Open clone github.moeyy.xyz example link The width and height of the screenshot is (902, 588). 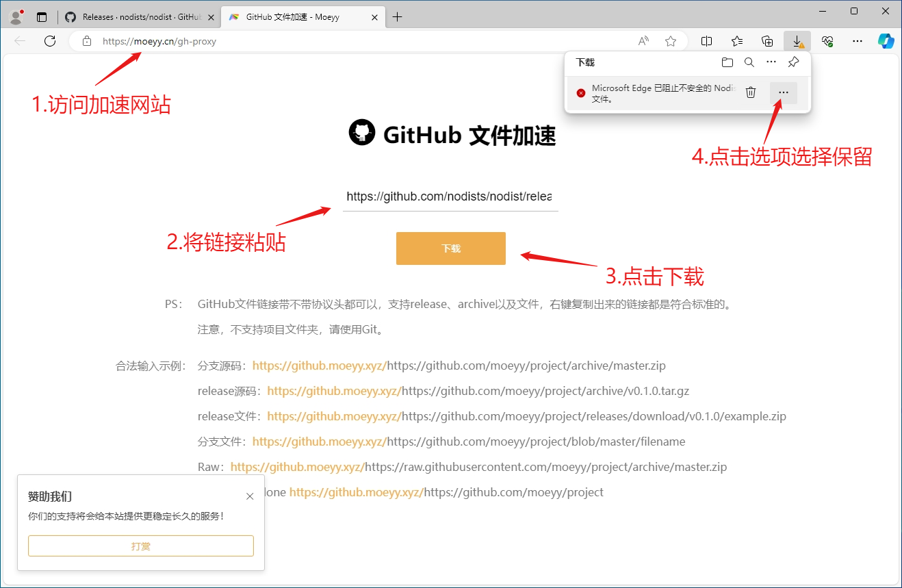(x=357, y=492)
